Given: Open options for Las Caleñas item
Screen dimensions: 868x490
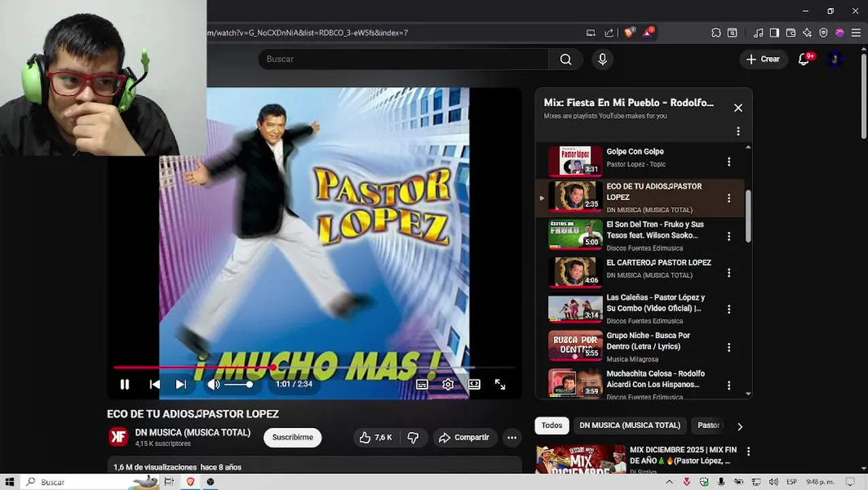Looking at the screenshot, I should pyautogui.click(x=729, y=309).
